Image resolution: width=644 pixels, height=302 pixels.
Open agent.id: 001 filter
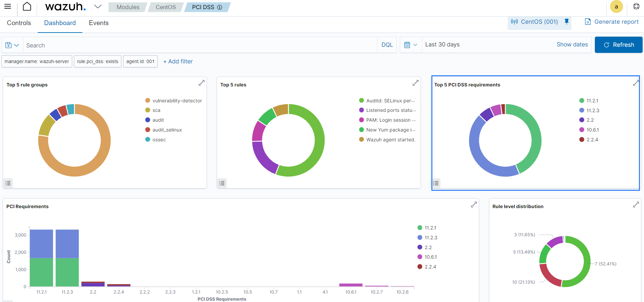(140, 61)
